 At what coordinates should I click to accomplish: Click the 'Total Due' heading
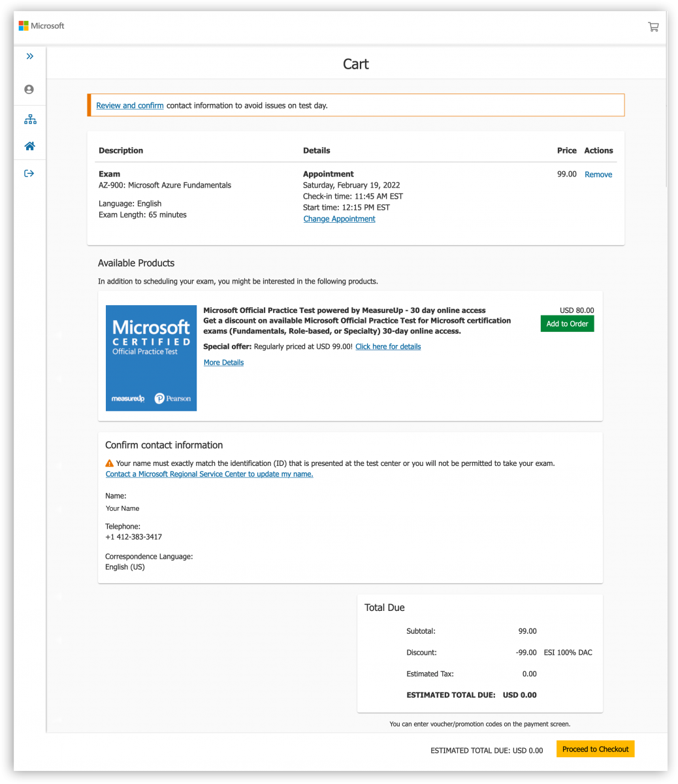click(x=385, y=608)
